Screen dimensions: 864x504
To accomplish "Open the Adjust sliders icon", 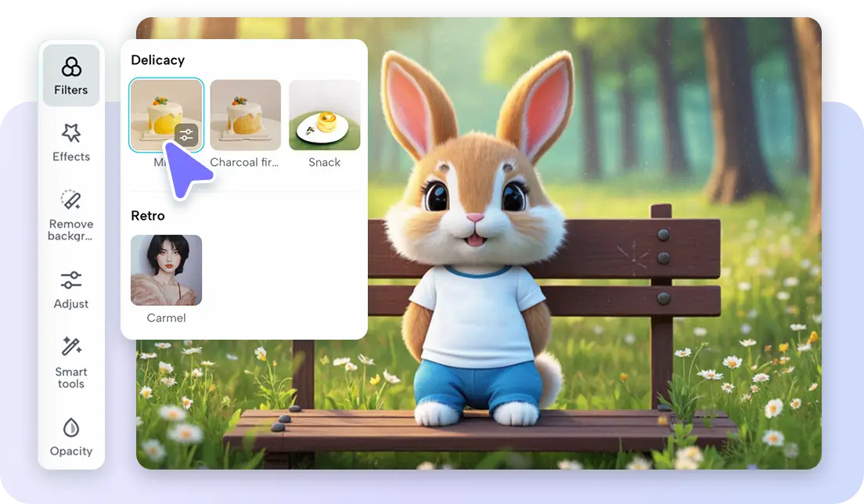I will click(x=71, y=280).
